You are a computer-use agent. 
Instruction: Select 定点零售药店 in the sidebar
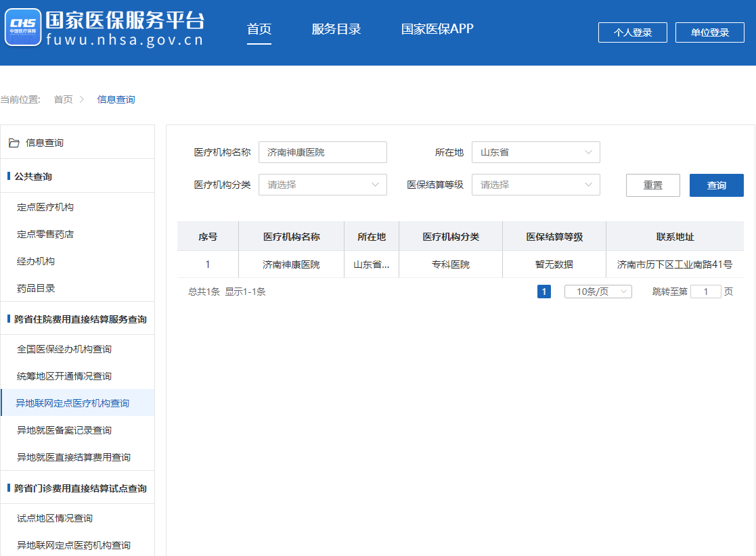[45, 234]
